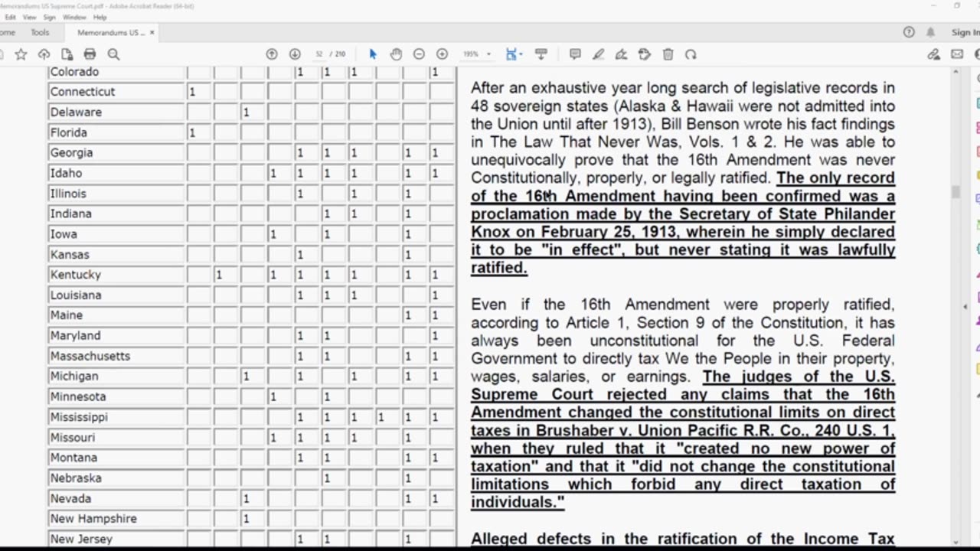This screenshot has height=551, width=980.
Task: Click the vertical scrollbar thumb
Action: click(x=955, y=191)
